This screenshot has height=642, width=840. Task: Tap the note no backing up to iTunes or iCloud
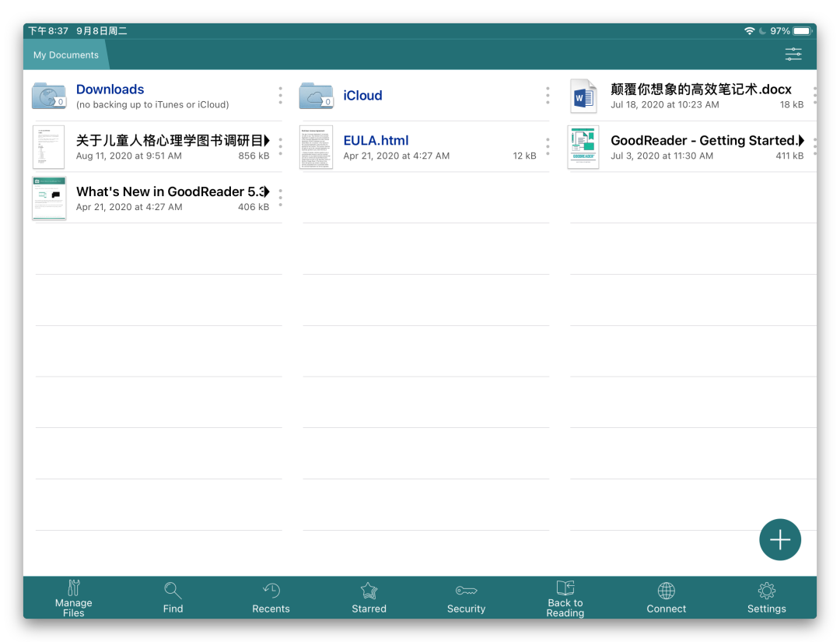click(152, 104)
